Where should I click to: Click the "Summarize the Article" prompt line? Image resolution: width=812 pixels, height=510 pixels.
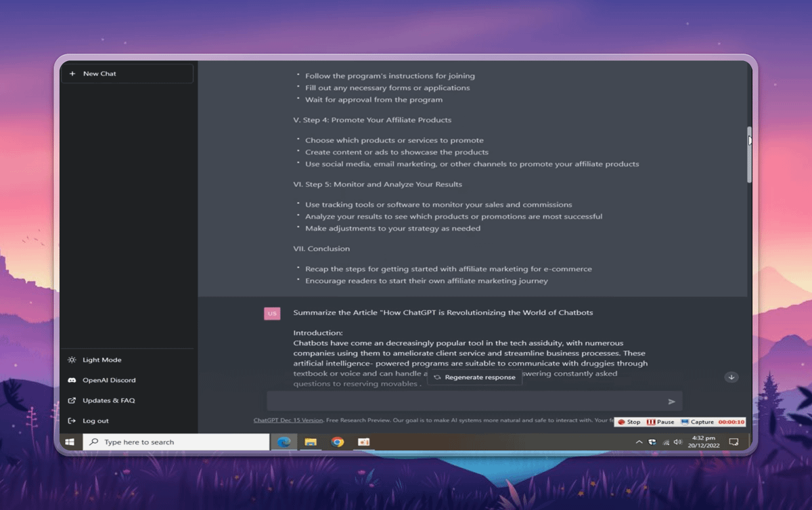click(443, 312)
